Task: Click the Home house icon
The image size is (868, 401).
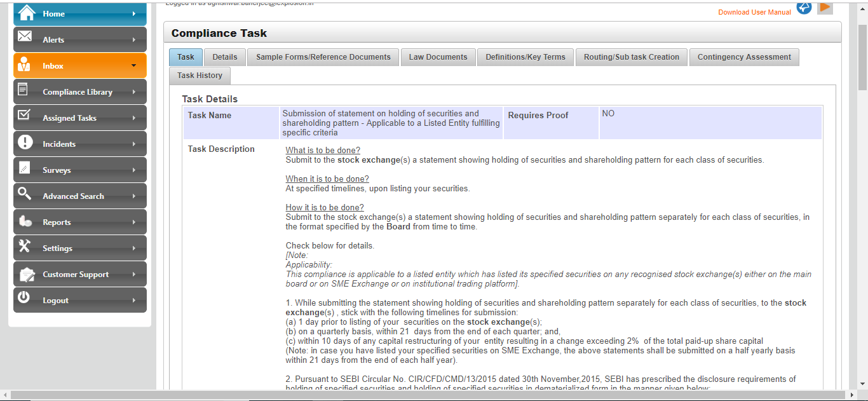Action: [x=27, y=13]
